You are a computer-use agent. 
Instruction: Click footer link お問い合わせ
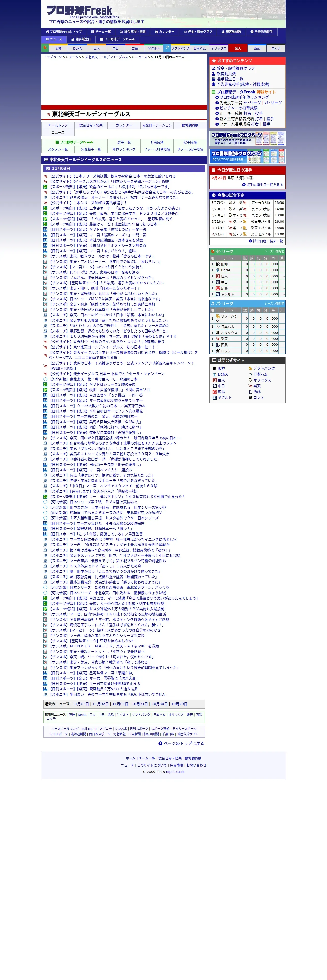[196, 765]
